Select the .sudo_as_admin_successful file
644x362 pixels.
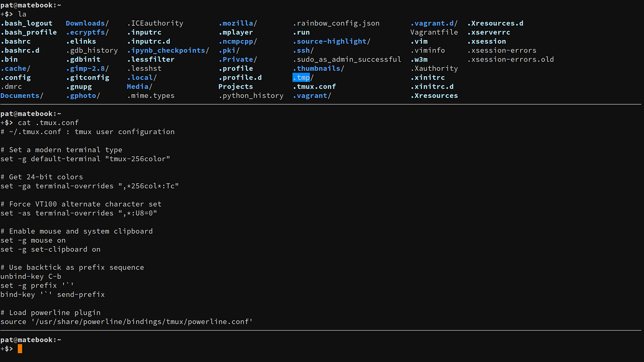[x=347, y=59]
